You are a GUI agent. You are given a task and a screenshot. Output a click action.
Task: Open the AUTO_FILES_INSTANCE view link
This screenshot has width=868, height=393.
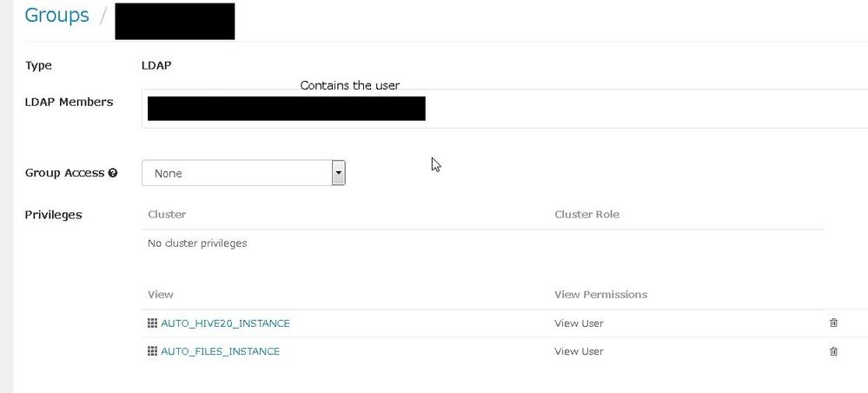coord(220,351)
